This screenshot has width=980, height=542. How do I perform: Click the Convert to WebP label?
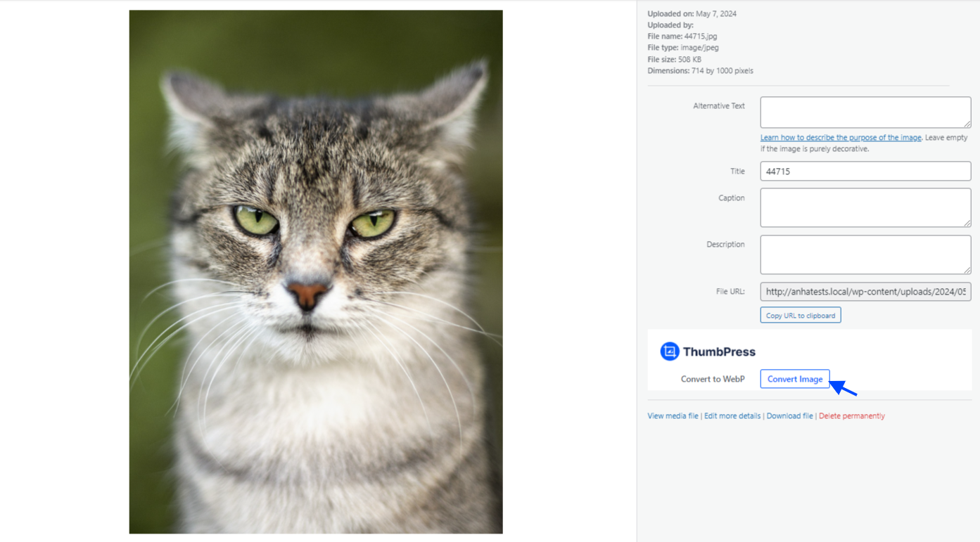[x=713, y=379]
